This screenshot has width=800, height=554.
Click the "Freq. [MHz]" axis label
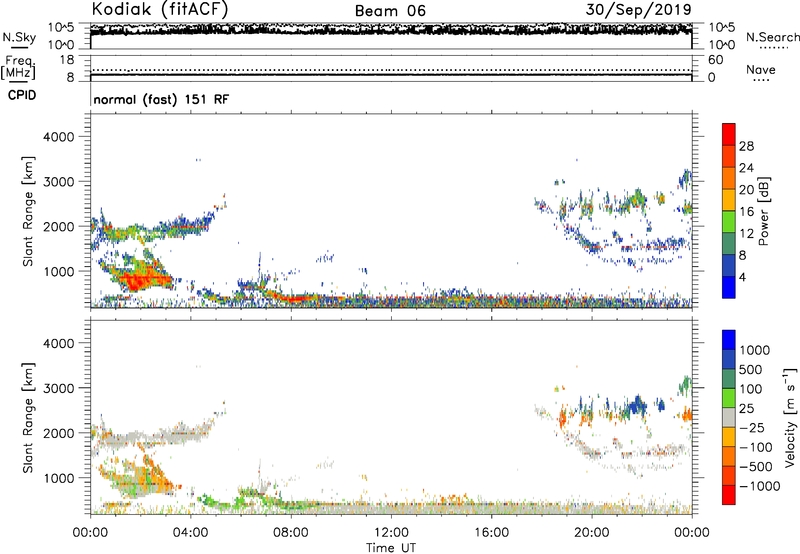(18, 67)
